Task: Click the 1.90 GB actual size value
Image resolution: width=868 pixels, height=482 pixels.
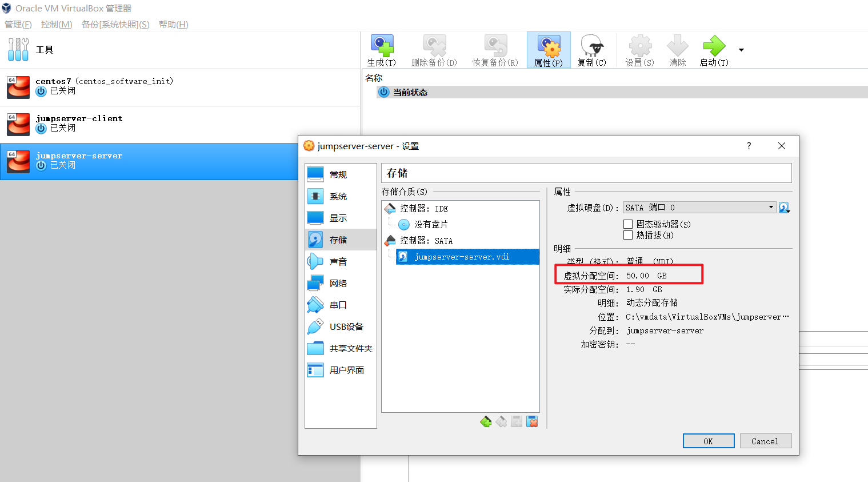Action: (644, 289)
